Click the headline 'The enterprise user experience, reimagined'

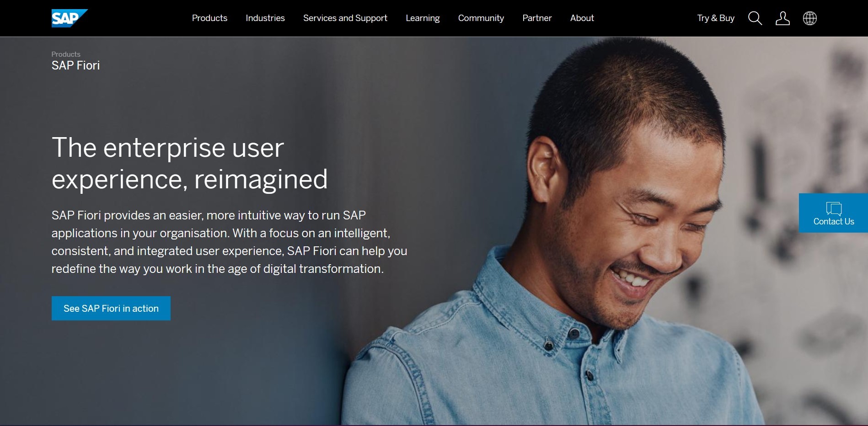coord(190,163)
